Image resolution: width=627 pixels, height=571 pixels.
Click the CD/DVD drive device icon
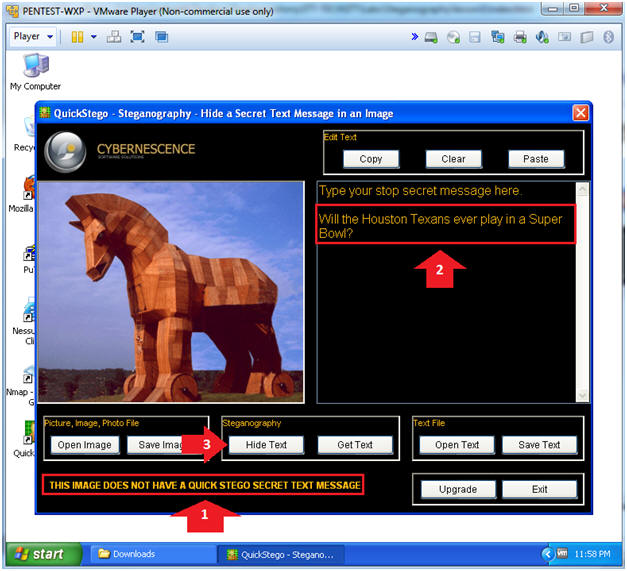453,38
